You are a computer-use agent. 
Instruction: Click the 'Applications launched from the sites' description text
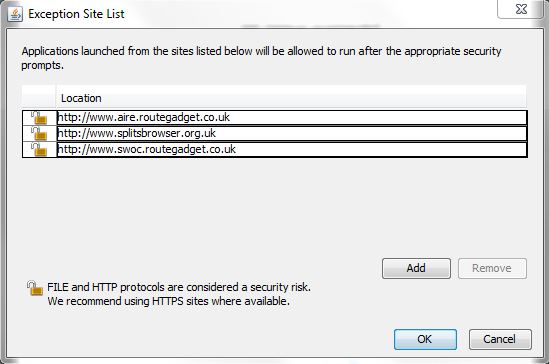(261, 58)
